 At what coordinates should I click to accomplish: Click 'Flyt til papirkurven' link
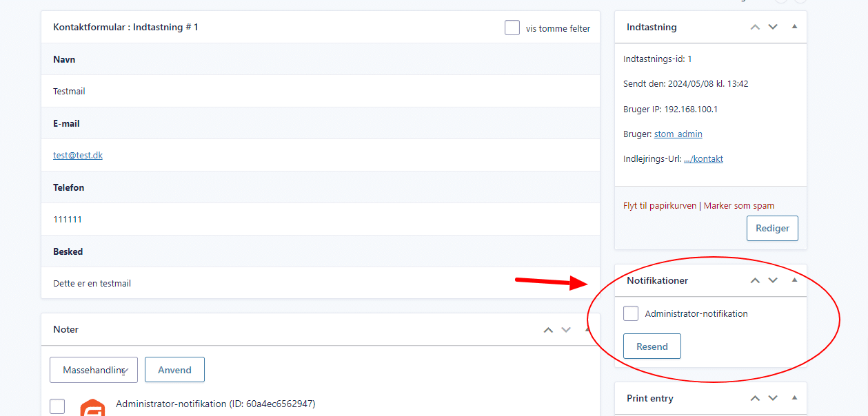[660, 205]
